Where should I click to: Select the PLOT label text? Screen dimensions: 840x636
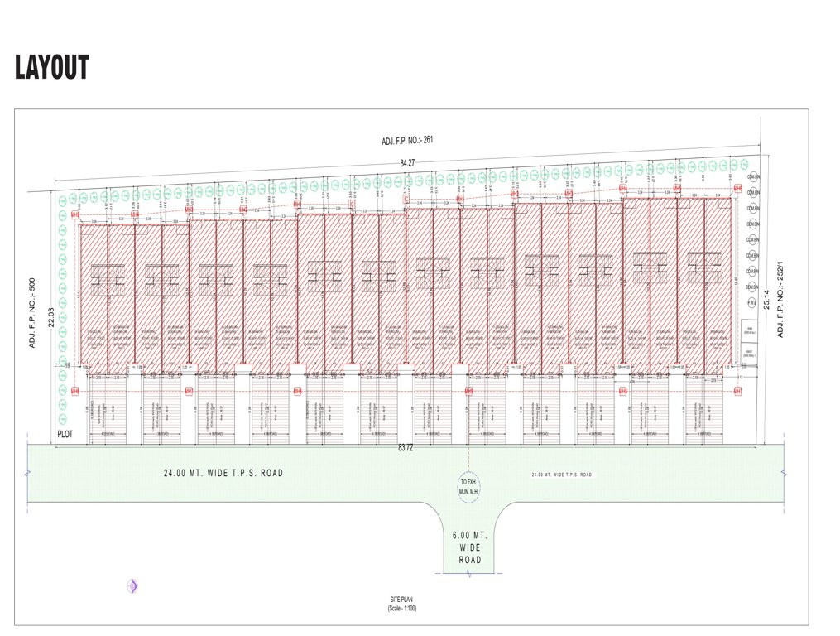pos(65,434)
